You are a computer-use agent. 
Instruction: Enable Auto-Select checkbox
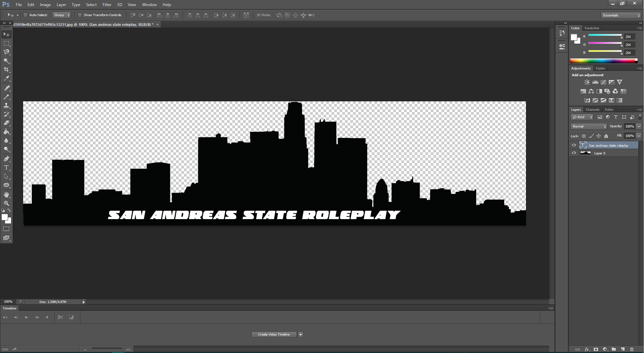click(x=25, y=15)
